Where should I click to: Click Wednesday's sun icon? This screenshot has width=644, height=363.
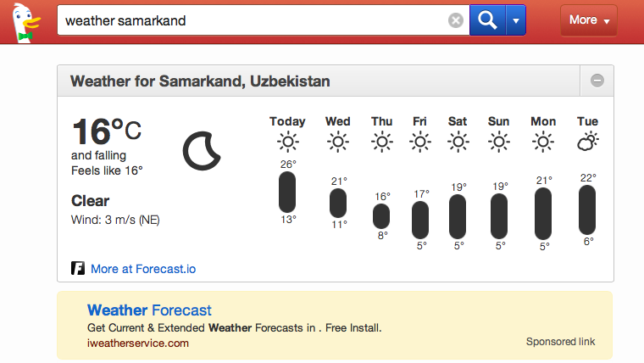coord(338,142)
